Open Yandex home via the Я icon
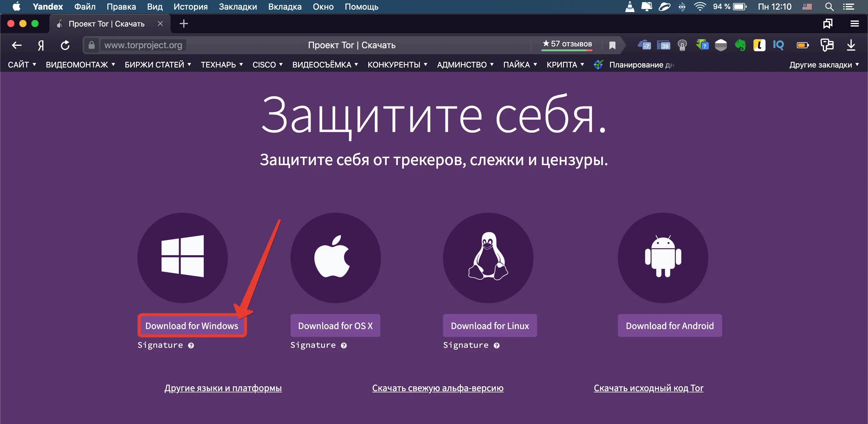 (x=41, y=45)
